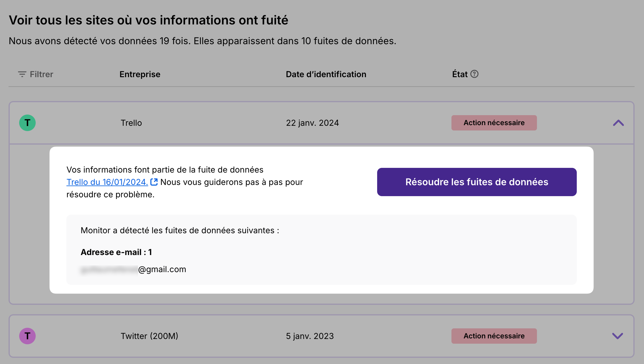Image resolution: width=644 pixels, height=364 pixels.
Task: Click the État column header
Action: point(460,74)
